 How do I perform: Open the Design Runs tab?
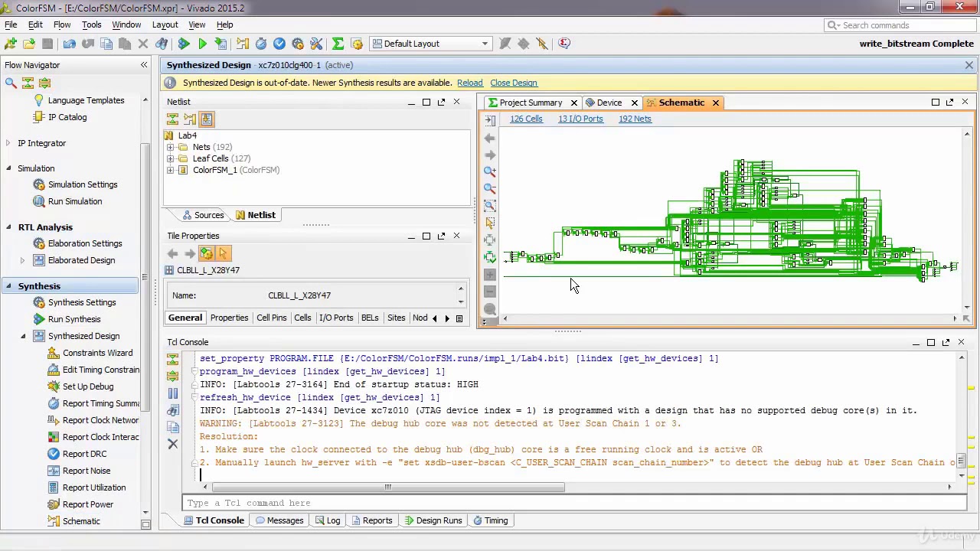(x=433, y=520)
